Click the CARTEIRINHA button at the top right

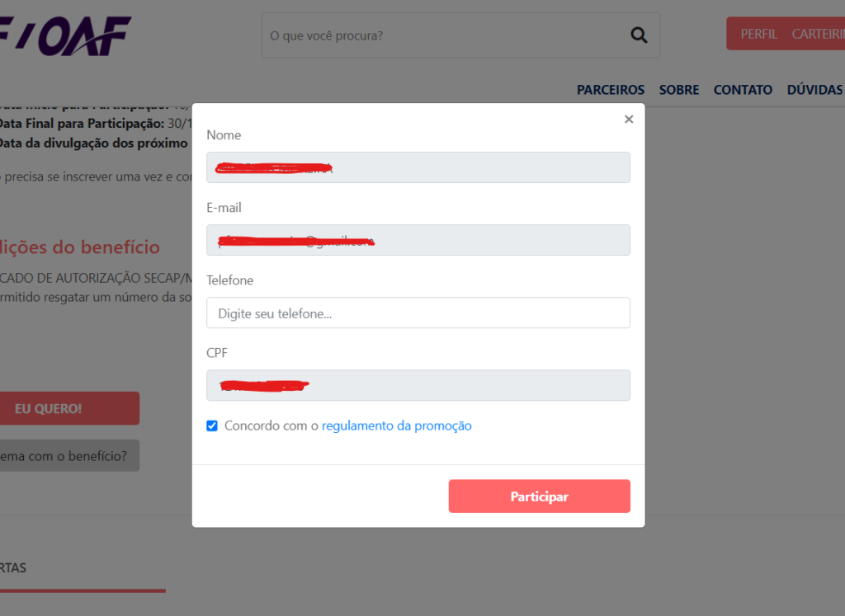point(819,34)
